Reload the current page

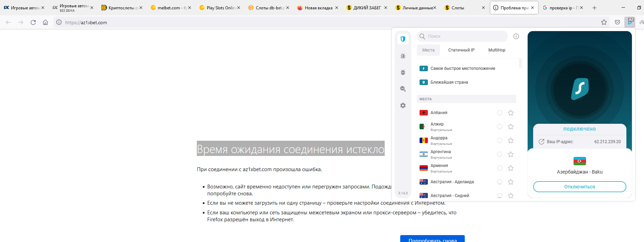[33, 22]
